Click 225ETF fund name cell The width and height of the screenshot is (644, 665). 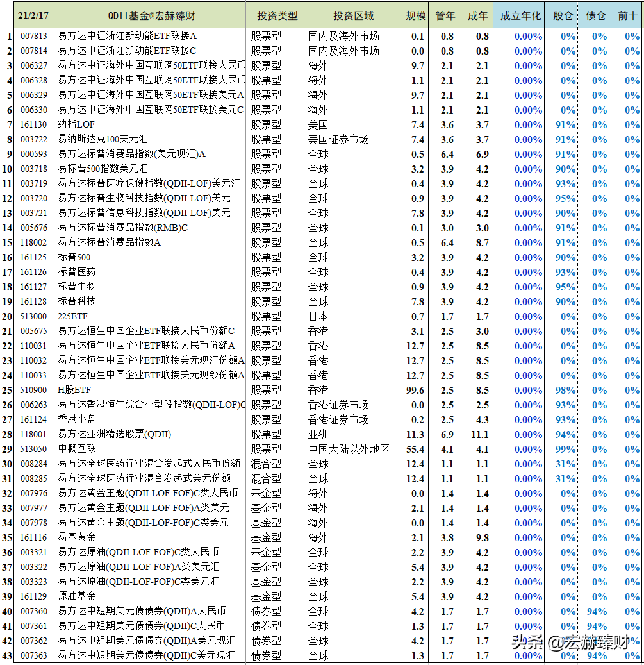pos(73,316)
